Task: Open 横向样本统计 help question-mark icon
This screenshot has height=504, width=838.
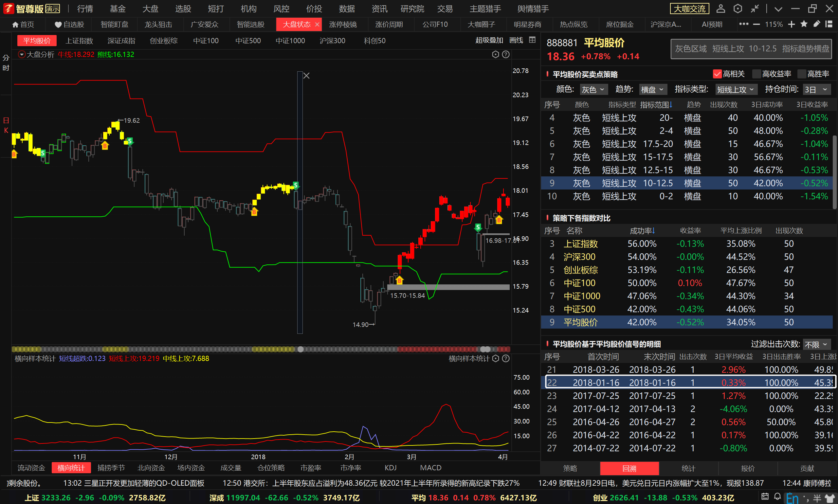Action: 505,358
